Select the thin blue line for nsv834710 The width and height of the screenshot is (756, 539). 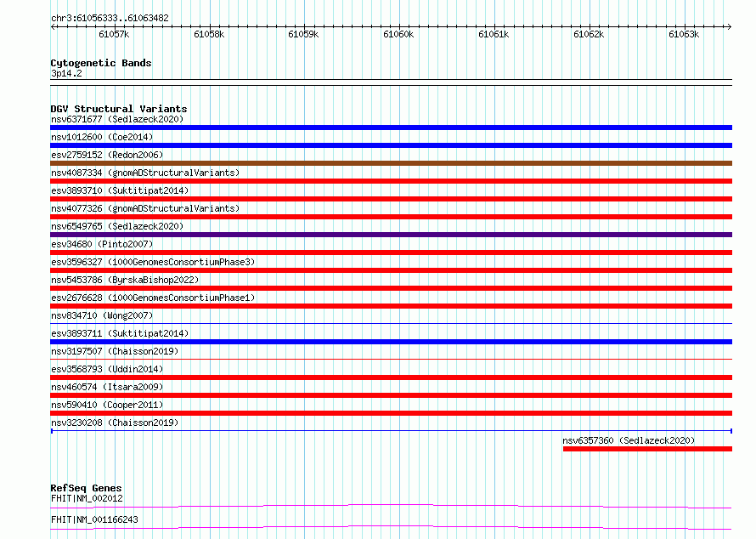[391, 323]
